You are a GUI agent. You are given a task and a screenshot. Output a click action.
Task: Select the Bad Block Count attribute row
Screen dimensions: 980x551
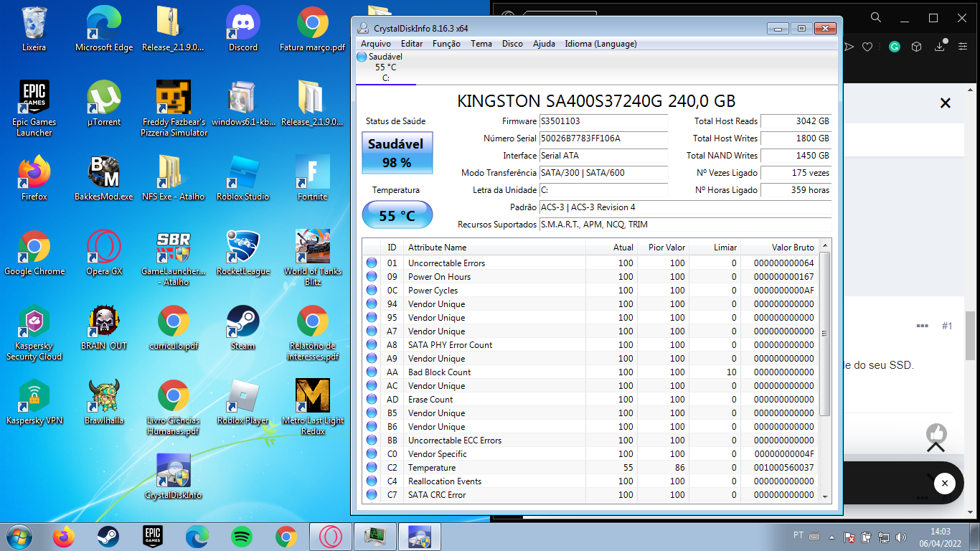590,372
